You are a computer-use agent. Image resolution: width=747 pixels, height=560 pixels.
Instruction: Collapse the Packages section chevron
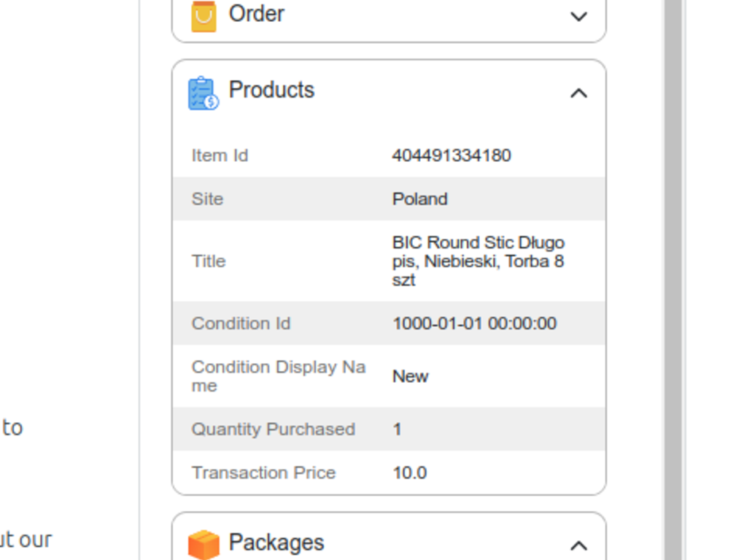[x=578, y=545]
